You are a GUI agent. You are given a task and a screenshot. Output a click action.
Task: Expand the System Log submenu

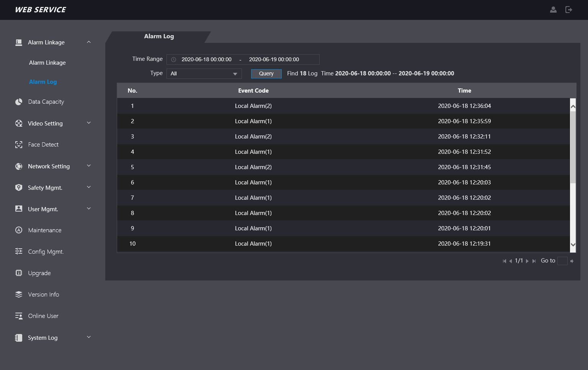(89, 337)
